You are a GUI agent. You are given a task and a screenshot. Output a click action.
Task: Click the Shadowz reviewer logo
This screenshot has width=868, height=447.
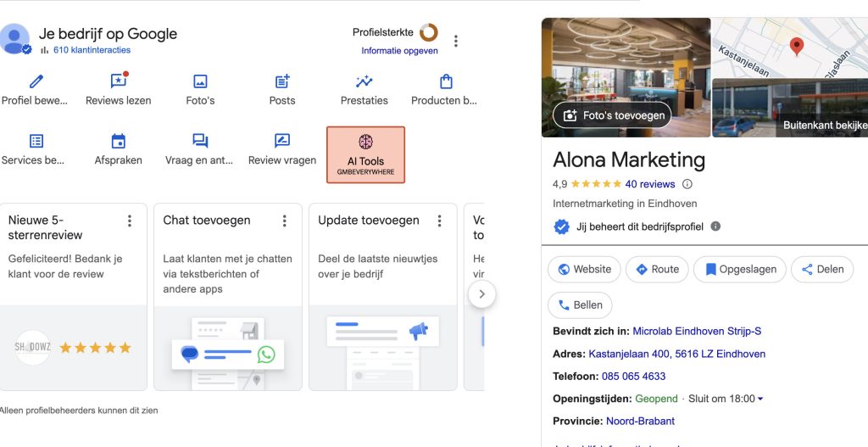click(x=33, y=347)
